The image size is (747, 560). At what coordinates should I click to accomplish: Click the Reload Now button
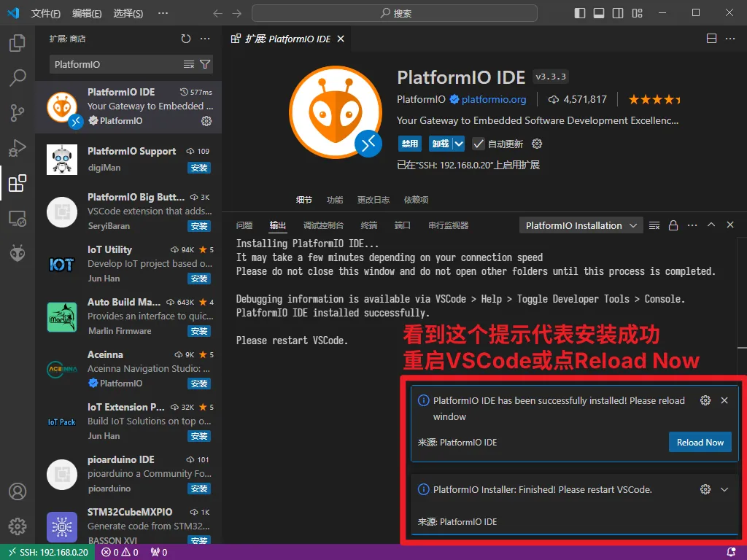700,443
